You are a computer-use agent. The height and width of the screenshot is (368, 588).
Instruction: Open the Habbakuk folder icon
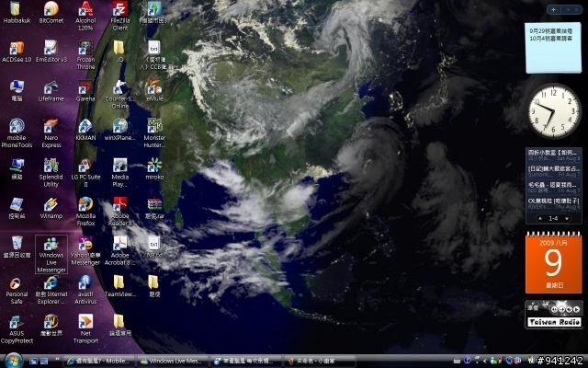click(x=17, y=12)
